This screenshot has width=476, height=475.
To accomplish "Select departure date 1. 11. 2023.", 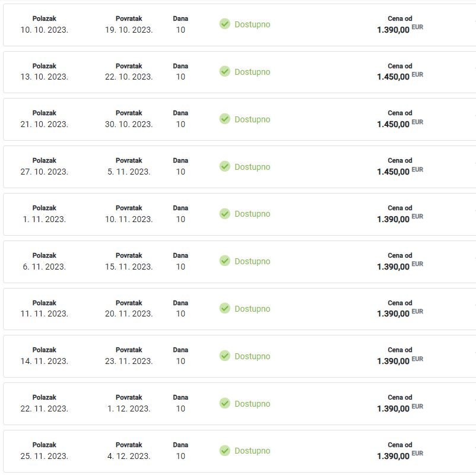I will tap(45, 219).
